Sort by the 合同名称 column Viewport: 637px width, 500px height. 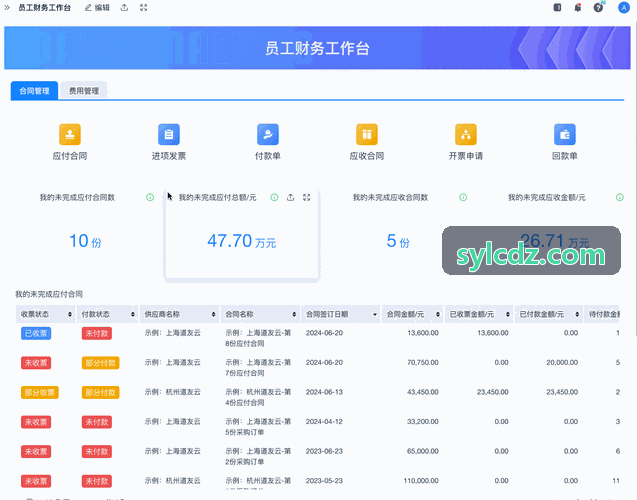(294, 314)
